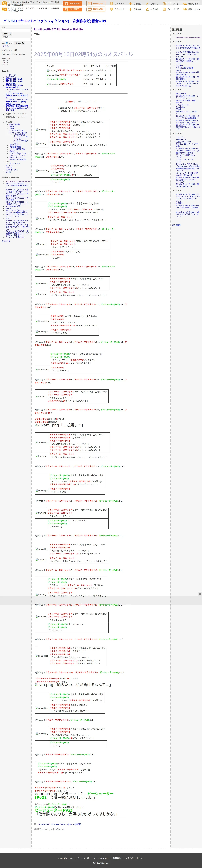Image resolution: width=202 pixels, height=868 pixels.
Task: Open カオスバトルロイヤル menu link
Action: (x=14, y=93)
